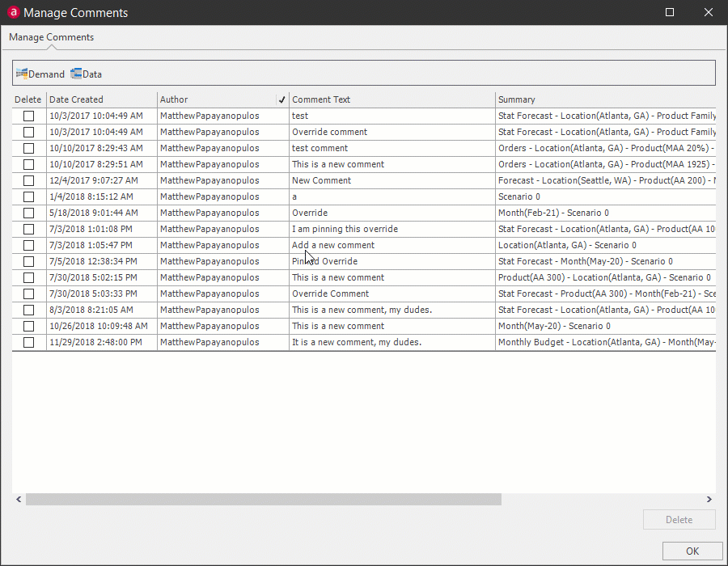Screen dimensions: 728x566
Task: Click the Delete column header
Action: point(28,99)
